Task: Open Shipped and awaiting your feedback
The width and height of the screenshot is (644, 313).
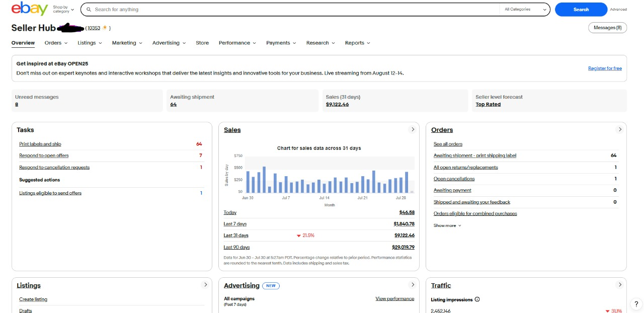Action: [472, 202]
